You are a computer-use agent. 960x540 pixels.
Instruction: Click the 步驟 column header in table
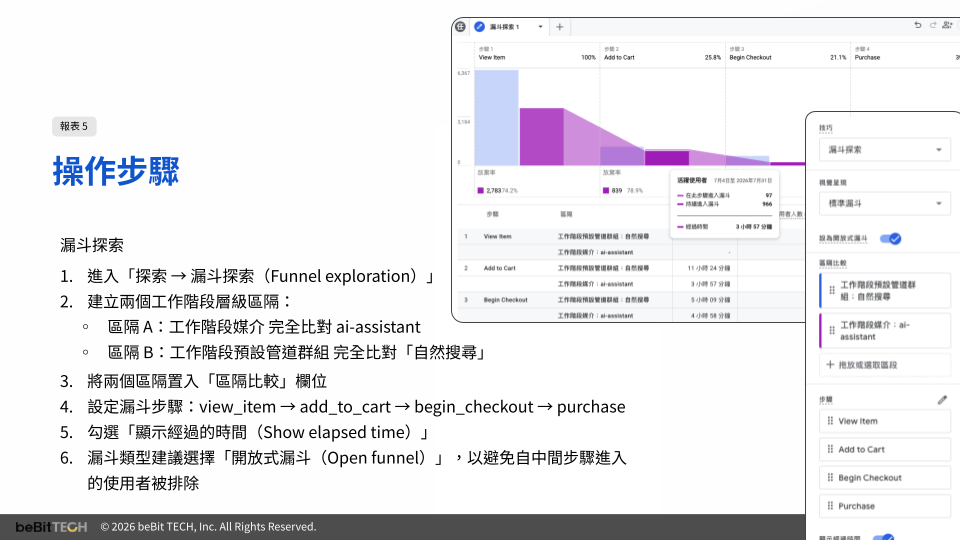(x=492, y=214)
